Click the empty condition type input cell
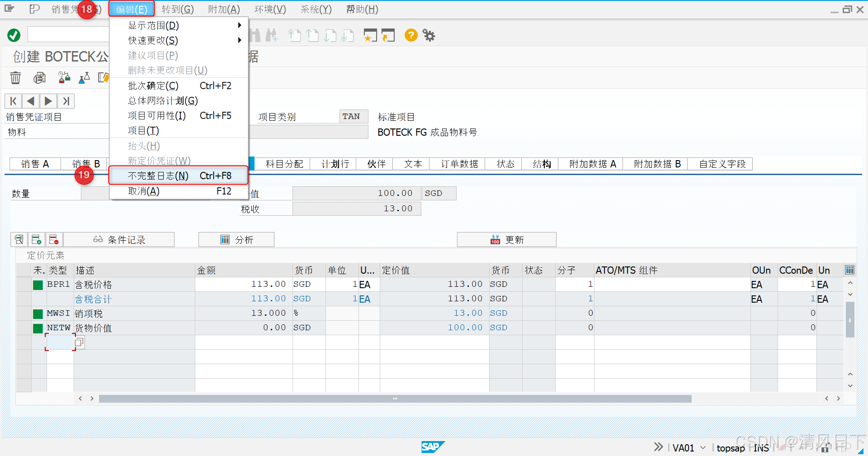The height and width of the screenshot is (456, 868). (x=60, y=342)
